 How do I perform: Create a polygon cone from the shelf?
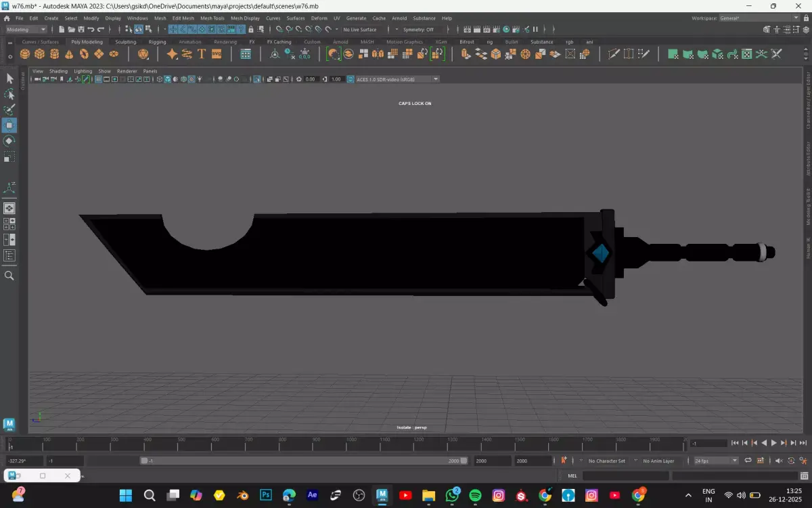click(x=69, y=54)
